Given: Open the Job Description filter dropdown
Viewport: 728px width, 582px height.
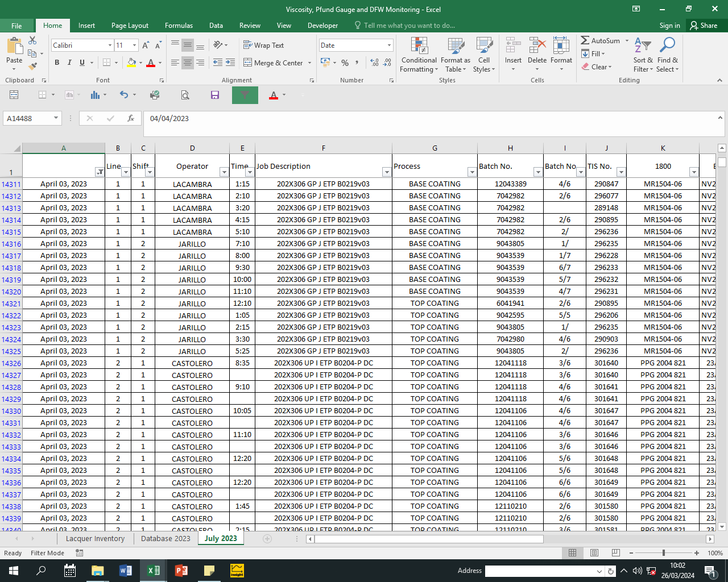Looking at the screenshot, I should pos(387,172).
